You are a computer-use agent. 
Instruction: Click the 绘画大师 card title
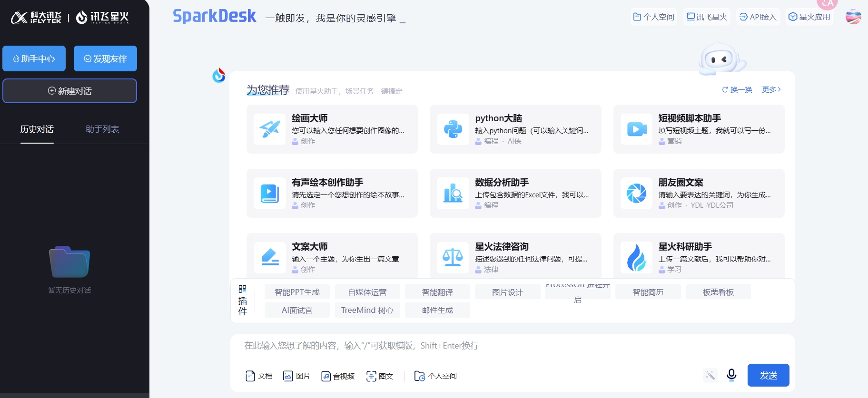point(310,118)
